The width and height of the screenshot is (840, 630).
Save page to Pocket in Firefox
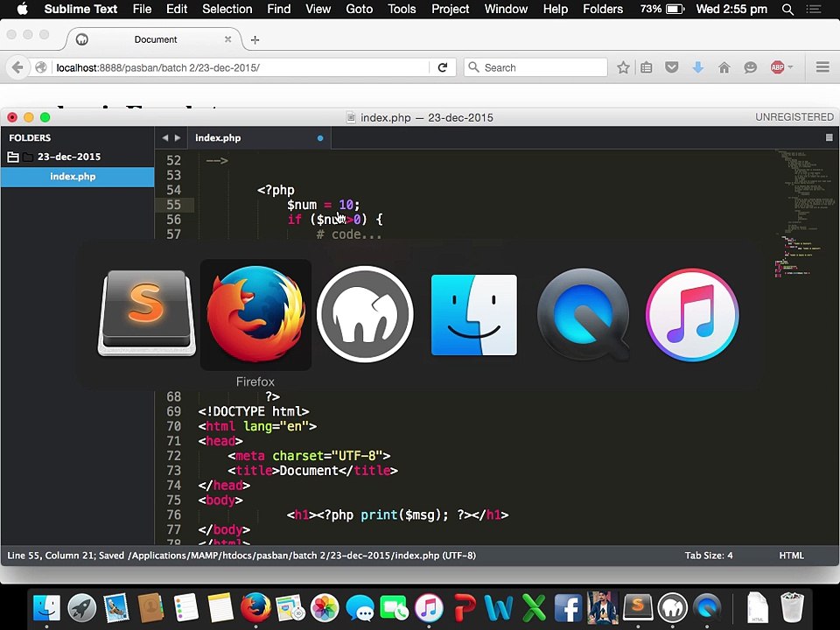coord(672,67)
